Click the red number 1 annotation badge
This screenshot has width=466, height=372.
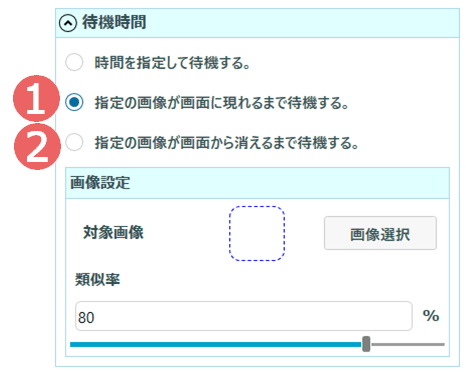(36, 98)
